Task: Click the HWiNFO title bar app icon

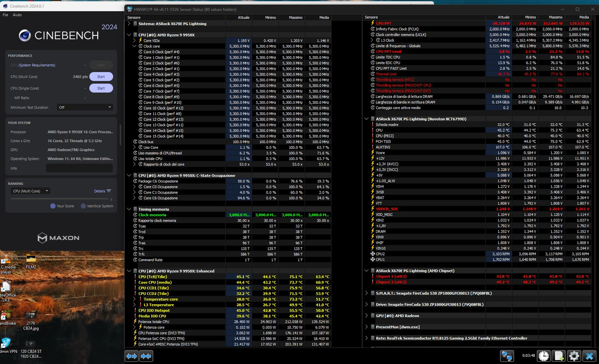Action: point(130,9)
